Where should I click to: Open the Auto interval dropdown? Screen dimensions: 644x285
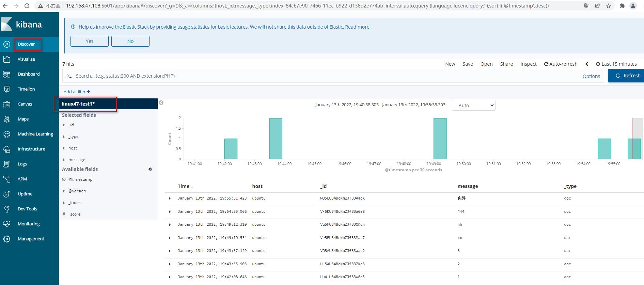tap(474, 105)
